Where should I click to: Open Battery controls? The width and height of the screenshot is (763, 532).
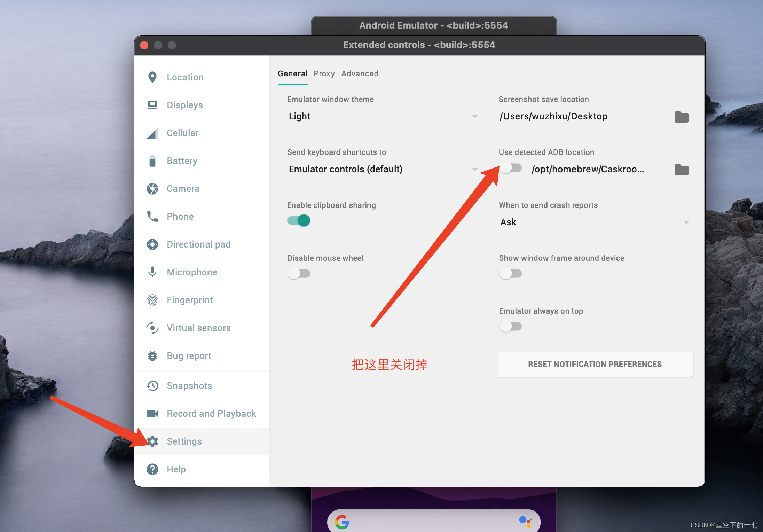coord(152,161)
